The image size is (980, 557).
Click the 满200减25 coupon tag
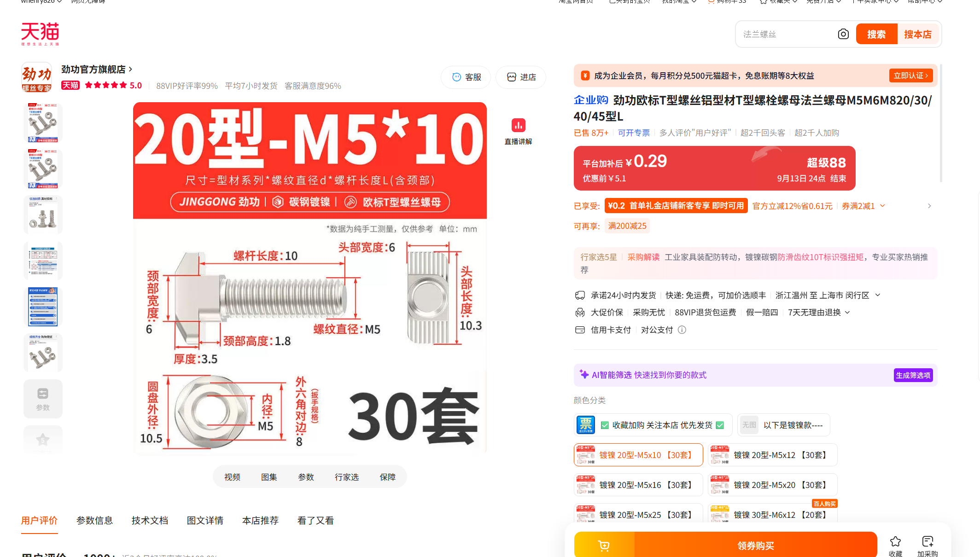[x=627, y=226]
